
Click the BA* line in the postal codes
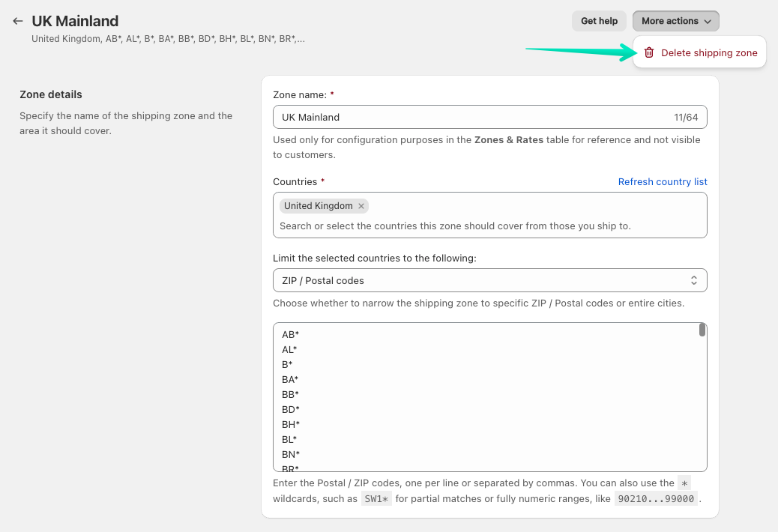(291, 379)
